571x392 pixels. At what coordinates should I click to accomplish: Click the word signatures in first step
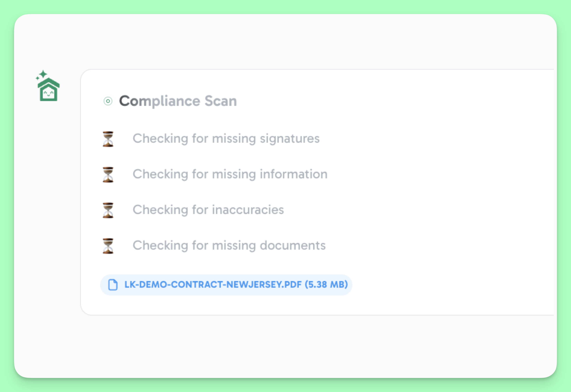click(290, 138)
